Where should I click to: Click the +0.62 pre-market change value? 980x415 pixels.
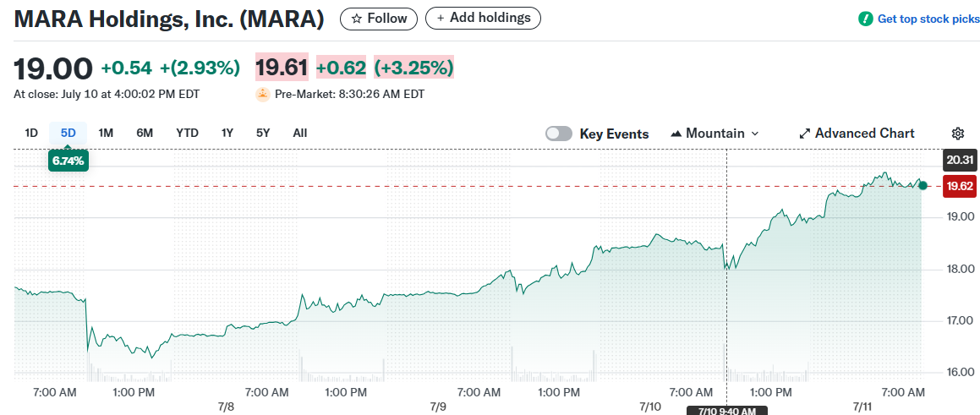(x=342, y=67)
